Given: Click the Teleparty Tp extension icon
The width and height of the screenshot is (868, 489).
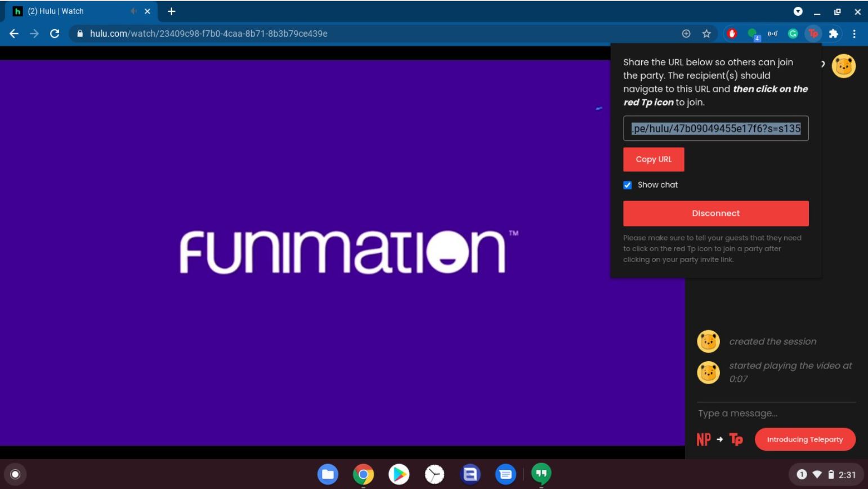Looking at the screenshot, I should 813,34.
